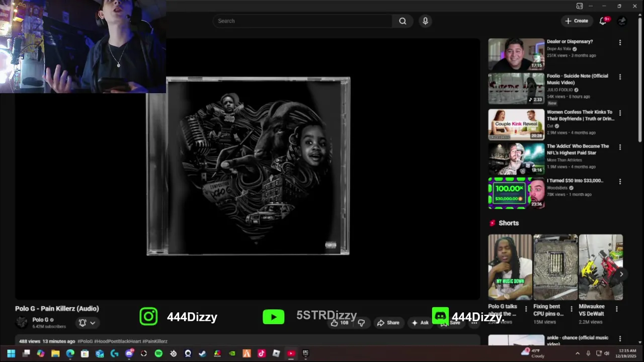Open the 'Addict' NFL video thumbnail
The width and height of the screenshot is (644, 362).
(x=516, y=159)
